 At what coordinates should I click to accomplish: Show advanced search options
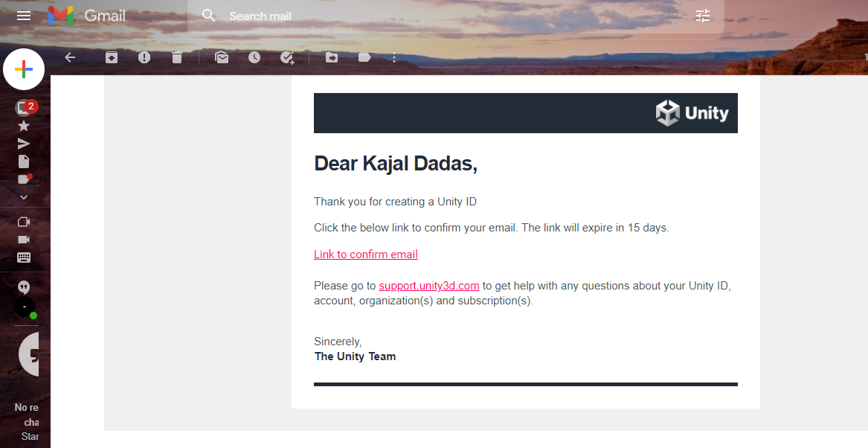[x=703, y=16]
